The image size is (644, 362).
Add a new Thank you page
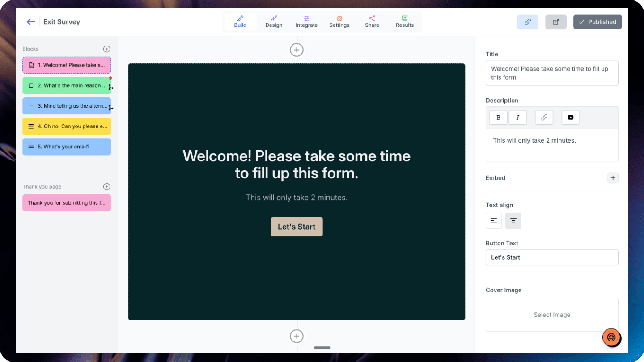click(106, 187)
